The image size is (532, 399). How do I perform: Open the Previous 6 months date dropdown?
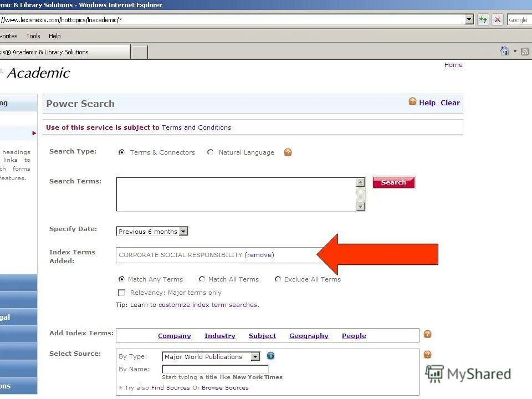183,231
